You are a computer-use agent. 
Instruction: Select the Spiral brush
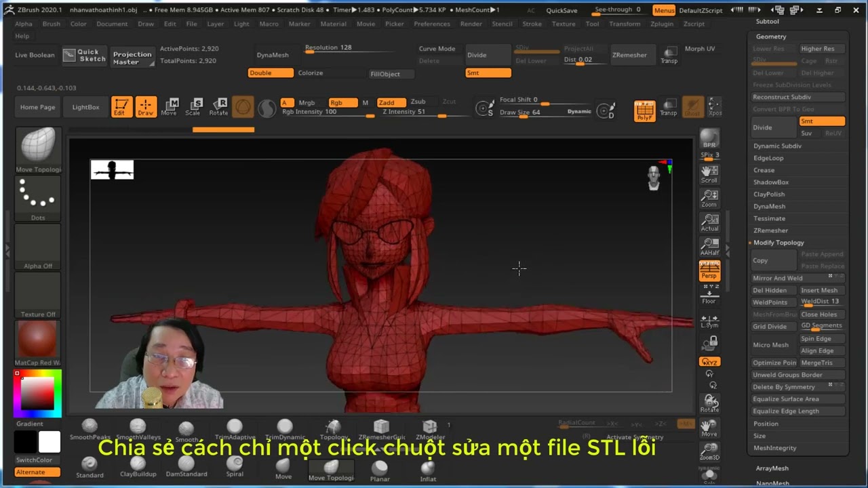[x=235, y=467]
